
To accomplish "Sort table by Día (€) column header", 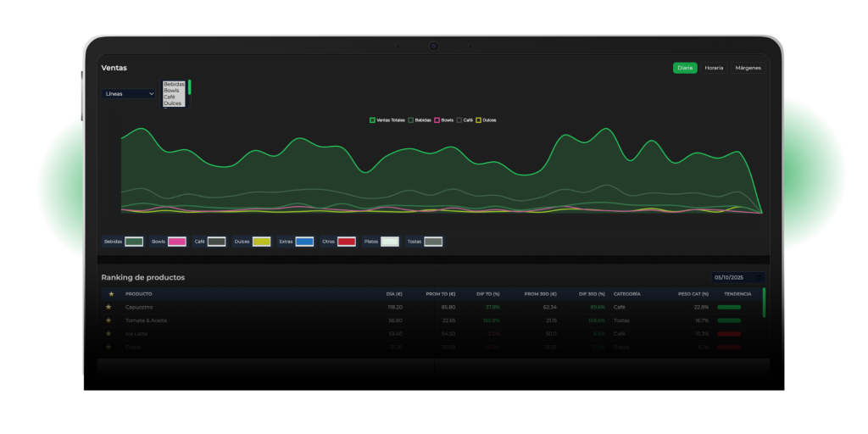I will pyautogui.click(x=394, y=294).
